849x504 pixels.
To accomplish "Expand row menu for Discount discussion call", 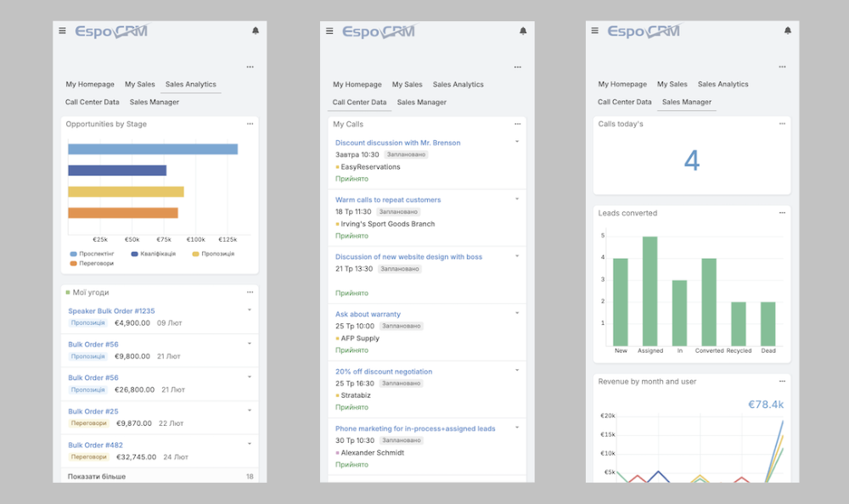I will 517,142.
